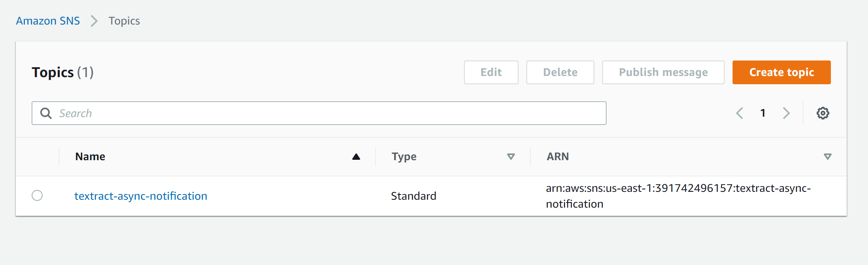Click the Name column ascending sort arrow
868x265 pixels.
(x=356, y=157)
